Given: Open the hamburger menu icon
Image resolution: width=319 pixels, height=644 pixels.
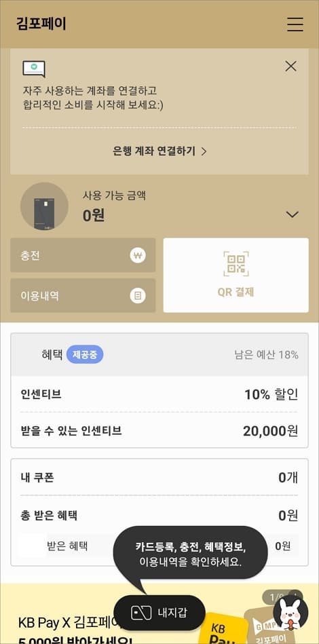Looking at the screenshot, I should click(x=295, y=24).
